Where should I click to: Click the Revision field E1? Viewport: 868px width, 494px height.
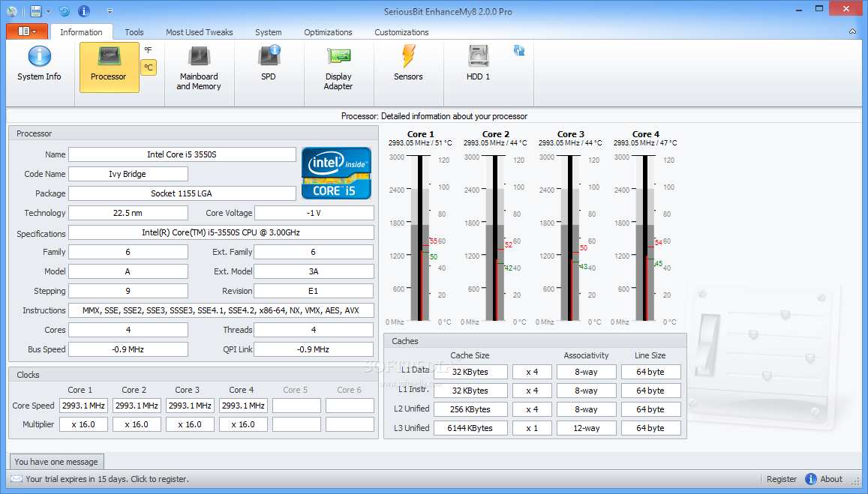[x=314, y=291]
